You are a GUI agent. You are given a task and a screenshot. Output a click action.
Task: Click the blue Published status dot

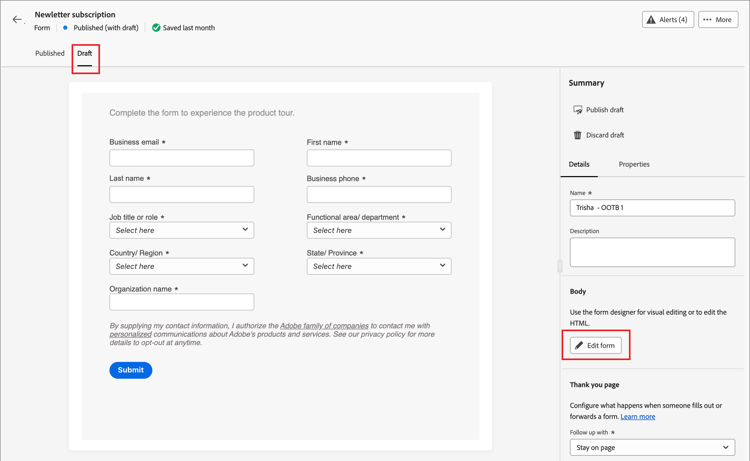pos(66,28)
